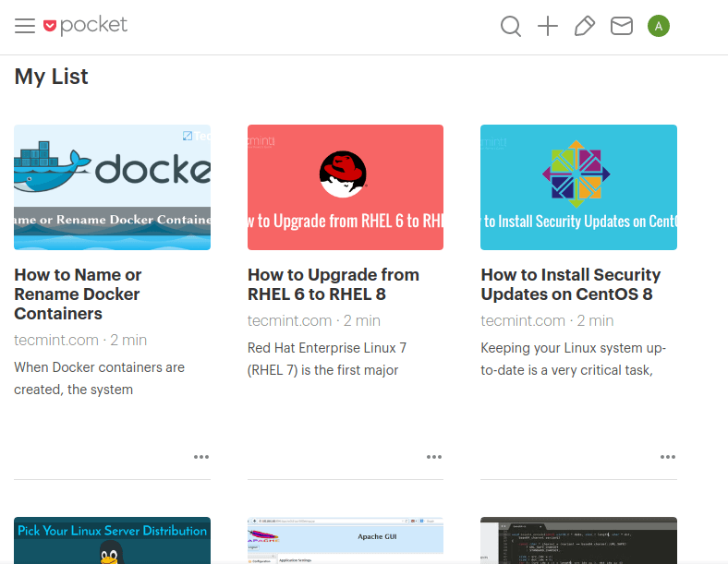Open the green account avatar
The height and width of the screenshot is (564, 728).
click(659, 26)
